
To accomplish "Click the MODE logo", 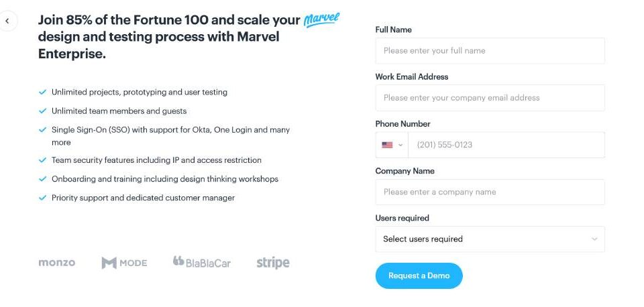I will click(x=124, y=263).
